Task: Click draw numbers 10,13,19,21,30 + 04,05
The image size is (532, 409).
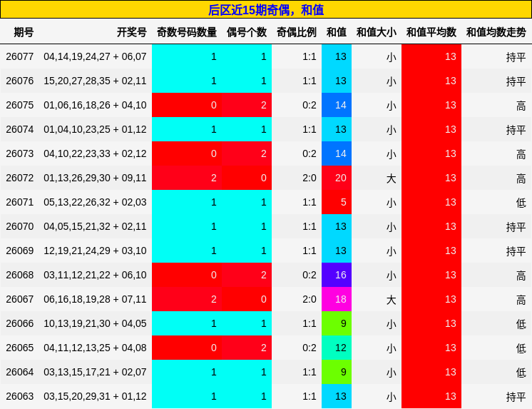Action: tap(95, 323)
